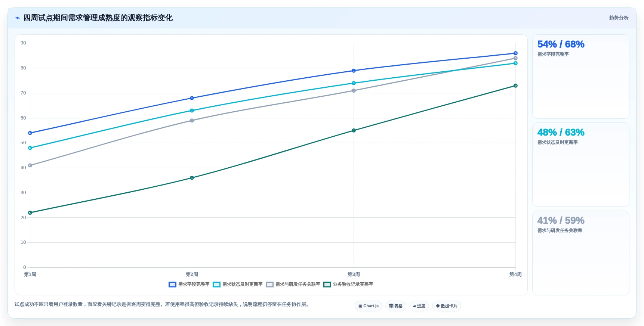The width and height of the screenshot is (644, 326).
Task: Toggle the 需求与研发任务关联率 legend item
Action: coord(293,285)
